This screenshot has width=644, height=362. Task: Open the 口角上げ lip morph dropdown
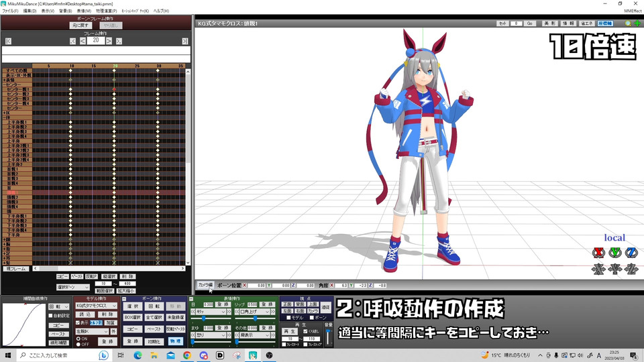click(255, 312)
